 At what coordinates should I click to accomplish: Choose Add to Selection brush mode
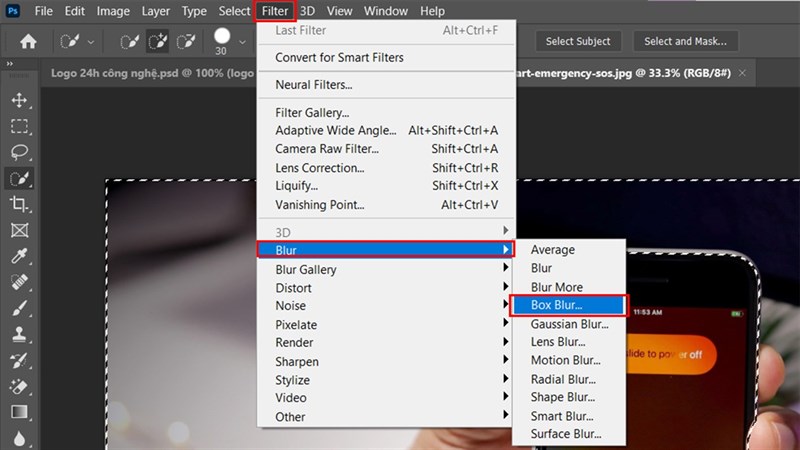pos(158,41)
